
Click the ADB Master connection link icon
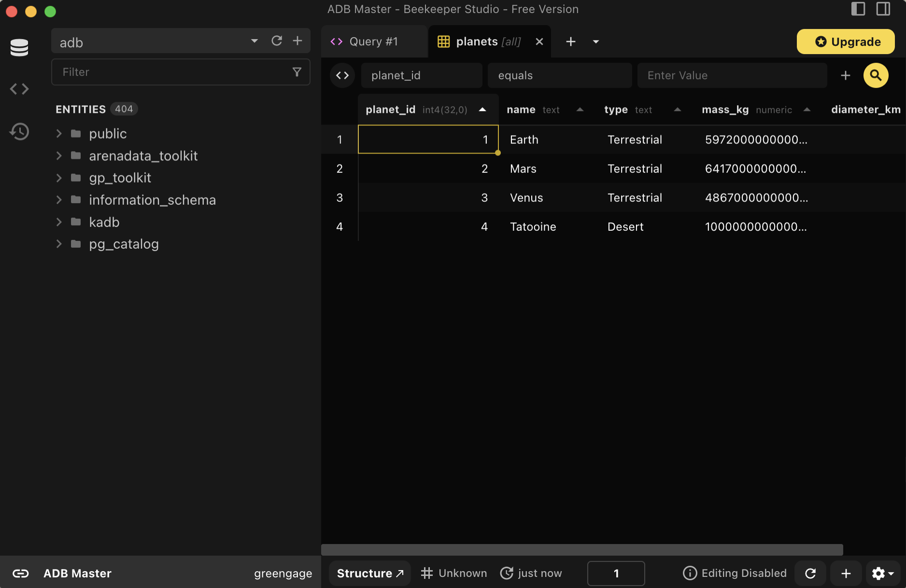tap(21, 573)
